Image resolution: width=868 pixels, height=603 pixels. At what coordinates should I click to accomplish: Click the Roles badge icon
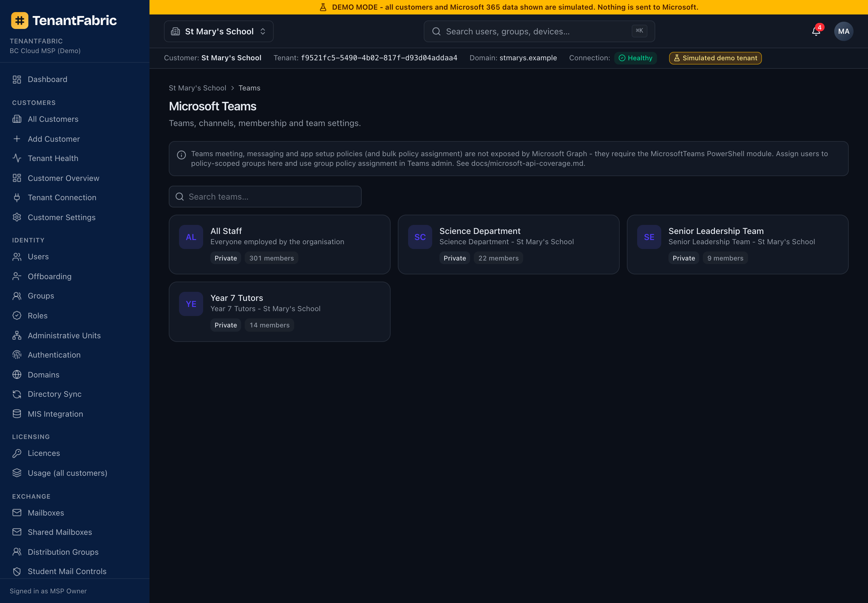[x=17, y=315]
